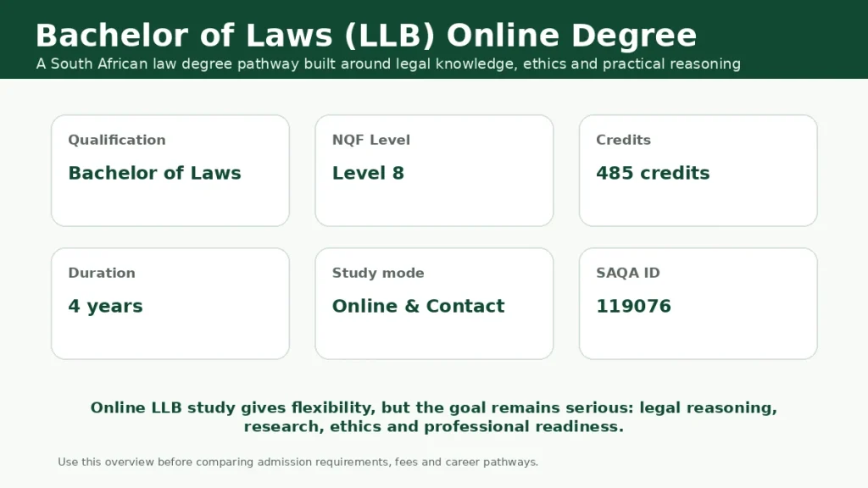Image resolution: width=868 pixels, height=488 pixels.
Task: Click the footnote 'Use this overview before comparing'
Action: point(298,462)
